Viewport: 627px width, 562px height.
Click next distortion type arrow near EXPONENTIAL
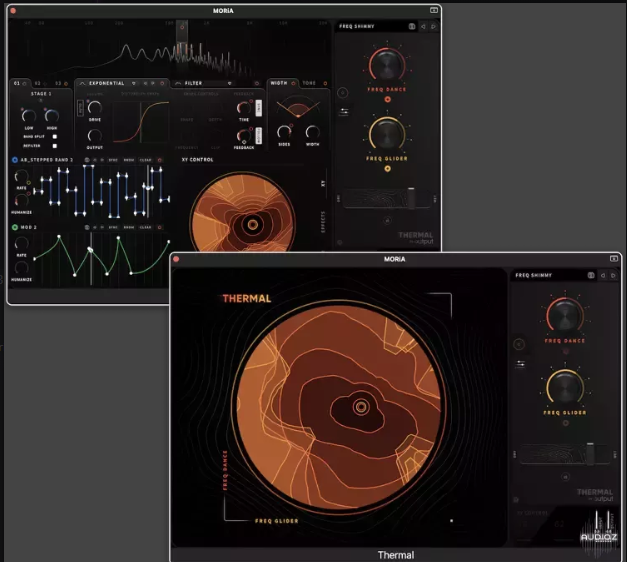point(152,83)
